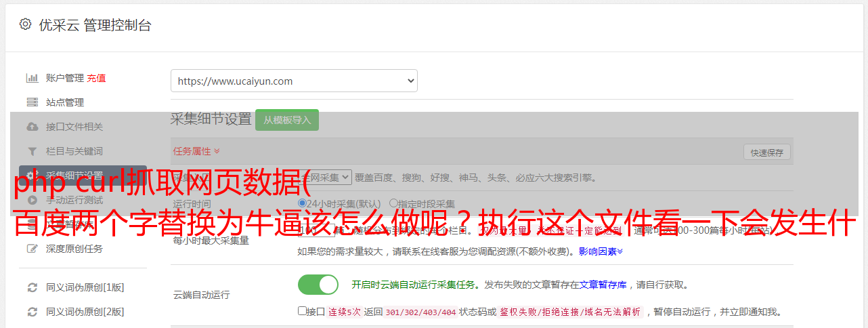Image resolution: width=868 pixels, height=328 pixels.
Task: Click the play icon for 手动运行测试
Action: [x=32, y=200]
